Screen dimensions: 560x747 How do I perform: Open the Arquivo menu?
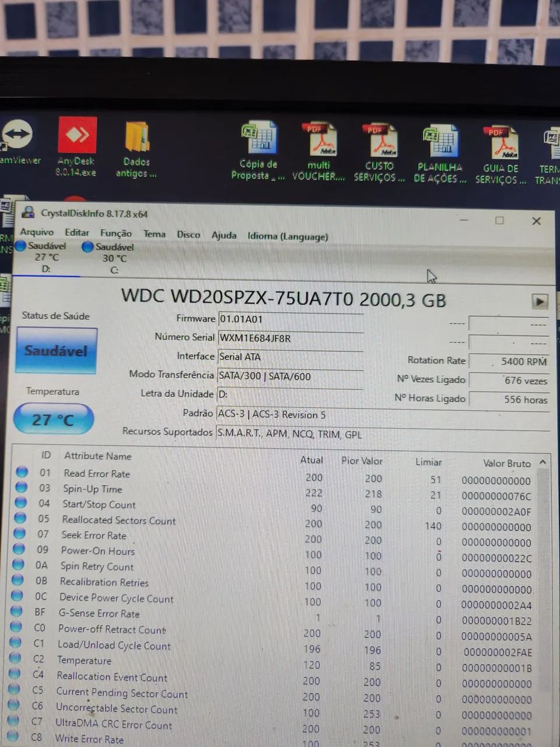(37, 232)
